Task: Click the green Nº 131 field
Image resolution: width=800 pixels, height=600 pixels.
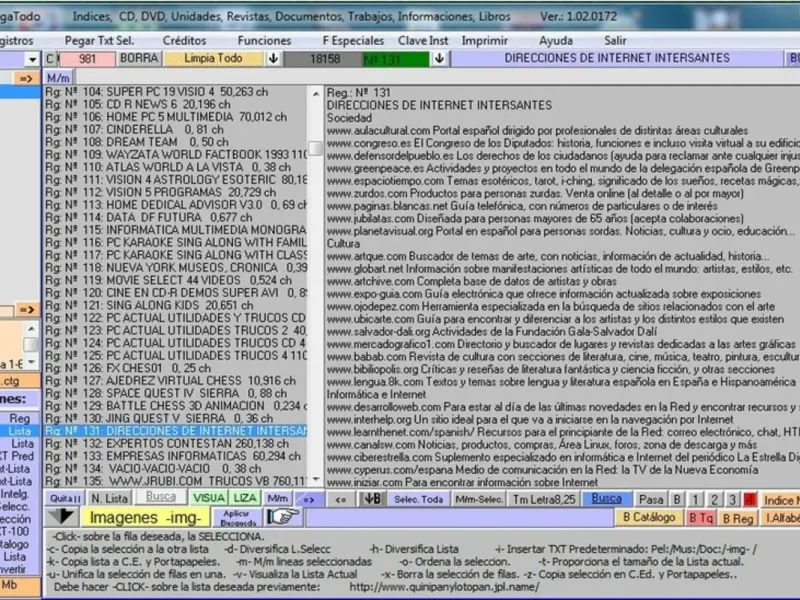Action: tap(396, 59)
